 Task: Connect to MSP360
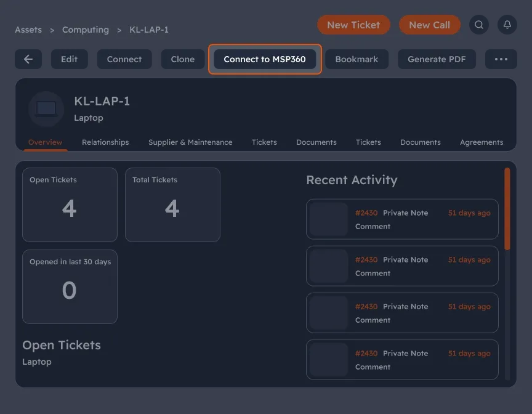click(x=265, y=59)
